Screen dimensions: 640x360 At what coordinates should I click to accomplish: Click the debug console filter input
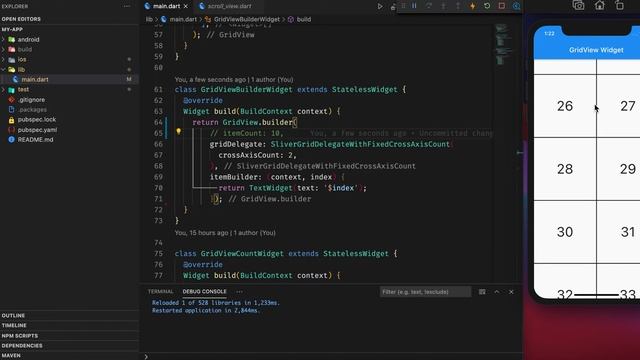tap(425, 292)
